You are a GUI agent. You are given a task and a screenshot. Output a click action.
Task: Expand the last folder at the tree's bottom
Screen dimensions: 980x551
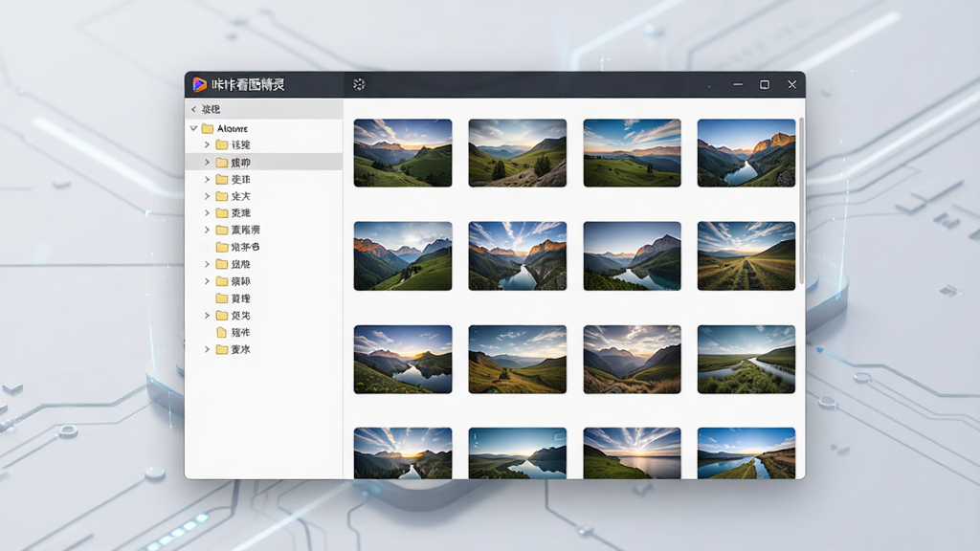[207, 349]
